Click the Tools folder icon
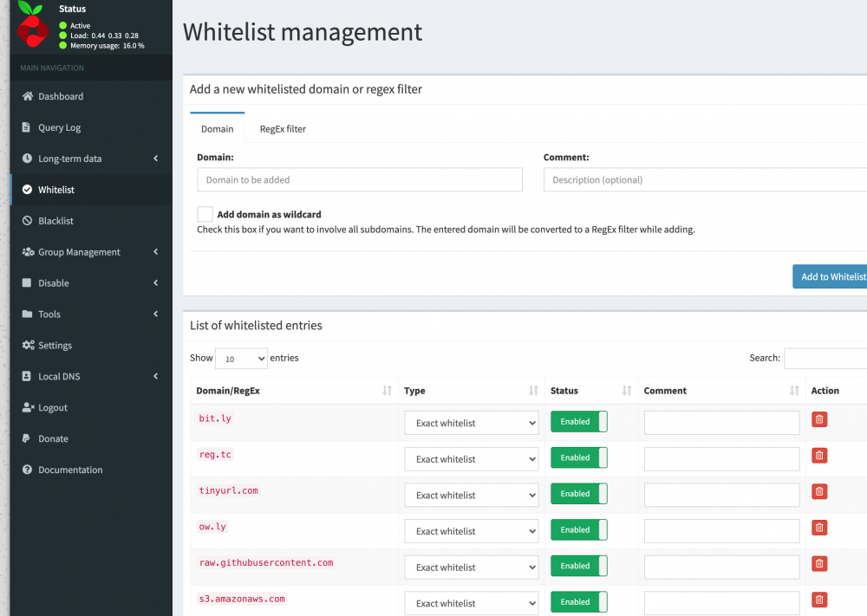 click(x=27, y=314)
